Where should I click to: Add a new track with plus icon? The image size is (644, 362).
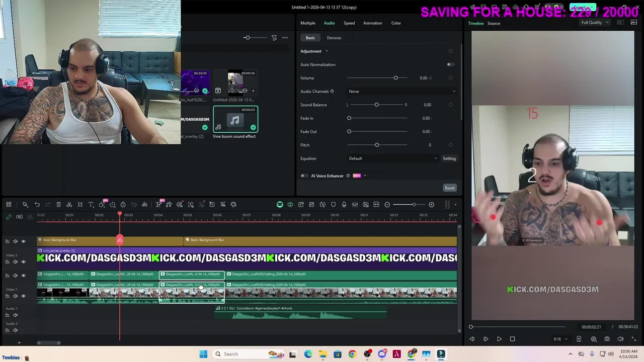(x=19, y=343)
